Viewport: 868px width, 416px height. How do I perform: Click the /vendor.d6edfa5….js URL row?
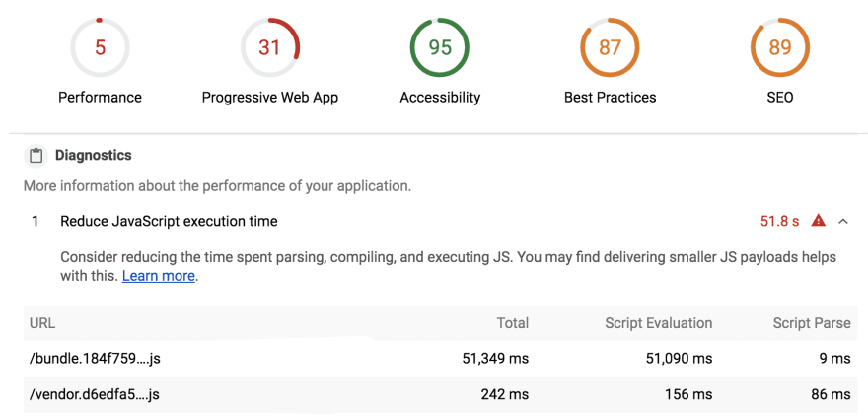[95, 394]
